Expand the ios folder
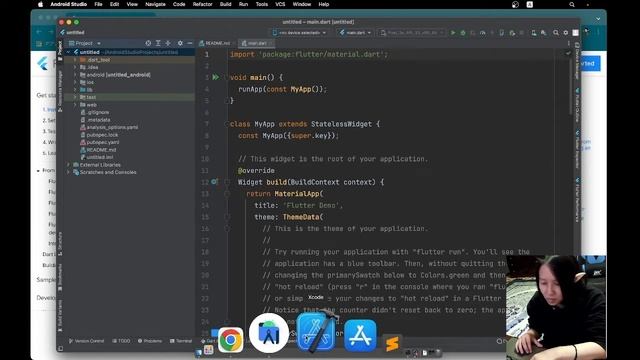Image resolution: width=640 pixels, height=360 pixels. 75,82
